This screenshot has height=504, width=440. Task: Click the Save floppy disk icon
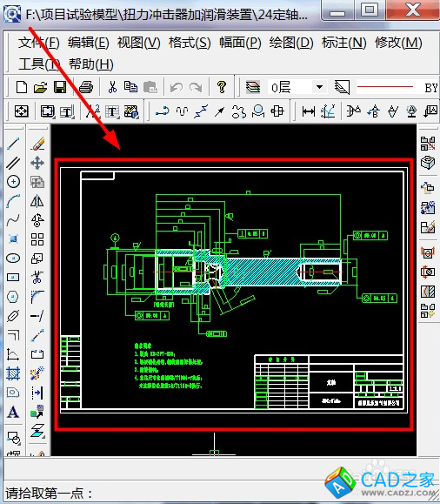(x=60, y=87)
